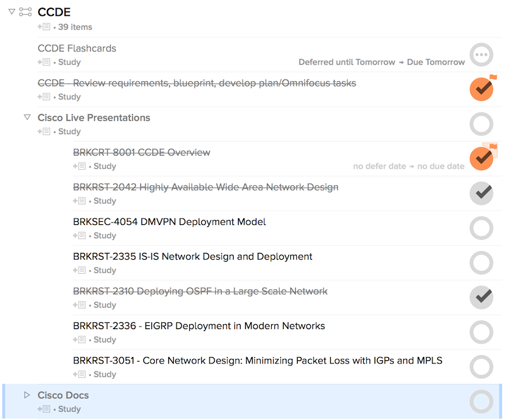
Task: Click Study context of Cisco Docs
Action: (69, 409)
